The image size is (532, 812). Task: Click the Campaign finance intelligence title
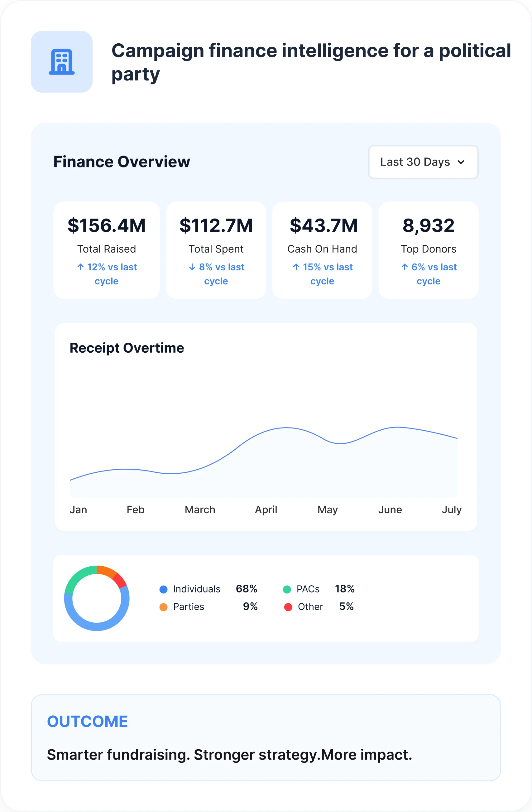pos(311,62)
